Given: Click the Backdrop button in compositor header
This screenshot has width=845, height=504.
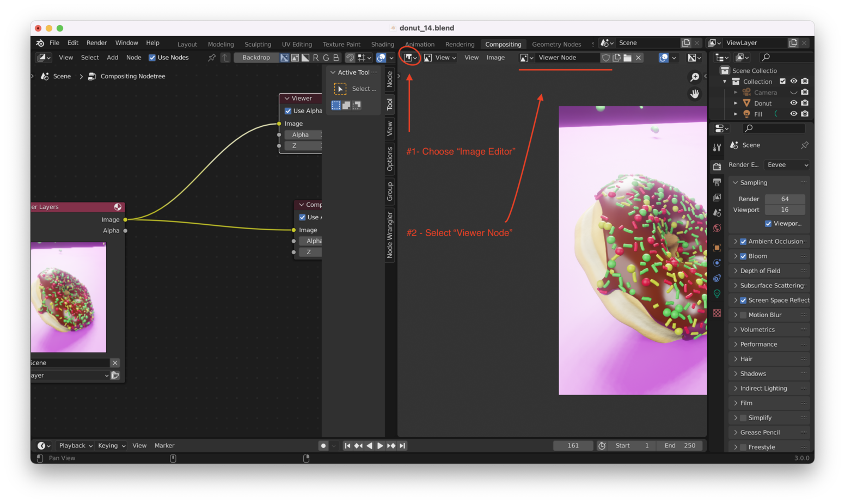Looking at the screenshot, I should coord(256,58).
